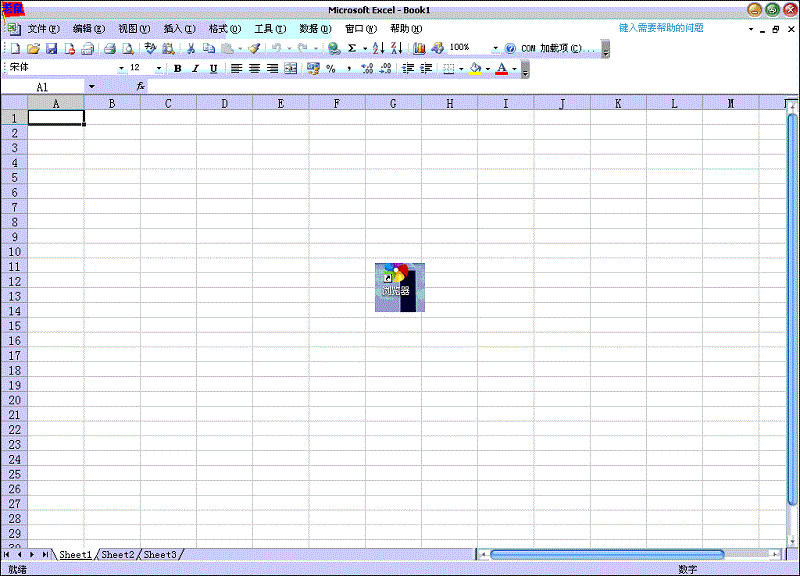Expand the zoom percentage dropdown
The width and height of the screenshot is (800, 576).
pyautogui.click(x=495, y=48)
